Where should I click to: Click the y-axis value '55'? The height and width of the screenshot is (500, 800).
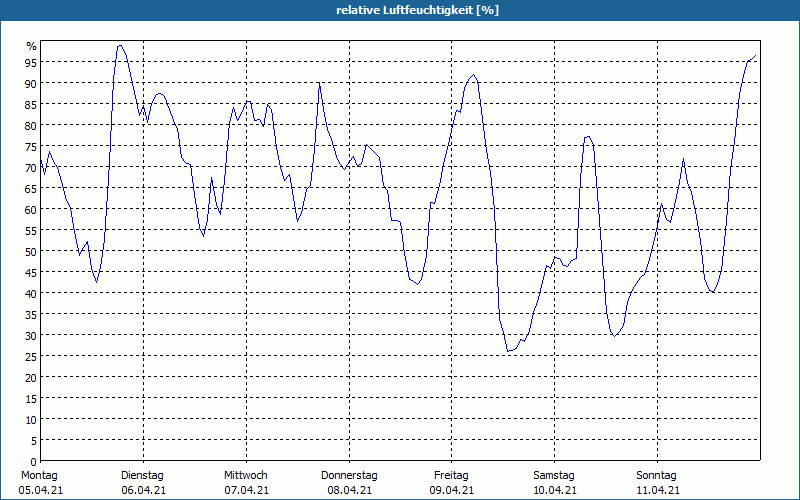point(31,230)
